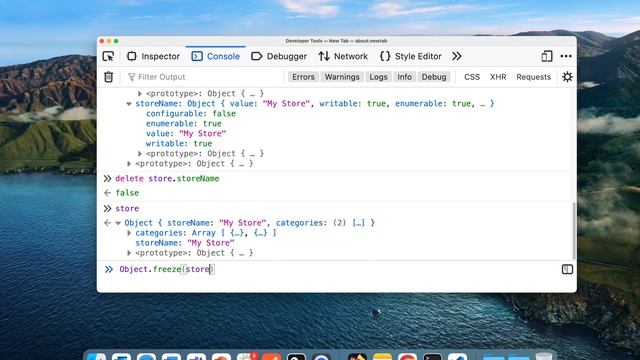
Task: Open the Network tab
Action: coord(343,56)
